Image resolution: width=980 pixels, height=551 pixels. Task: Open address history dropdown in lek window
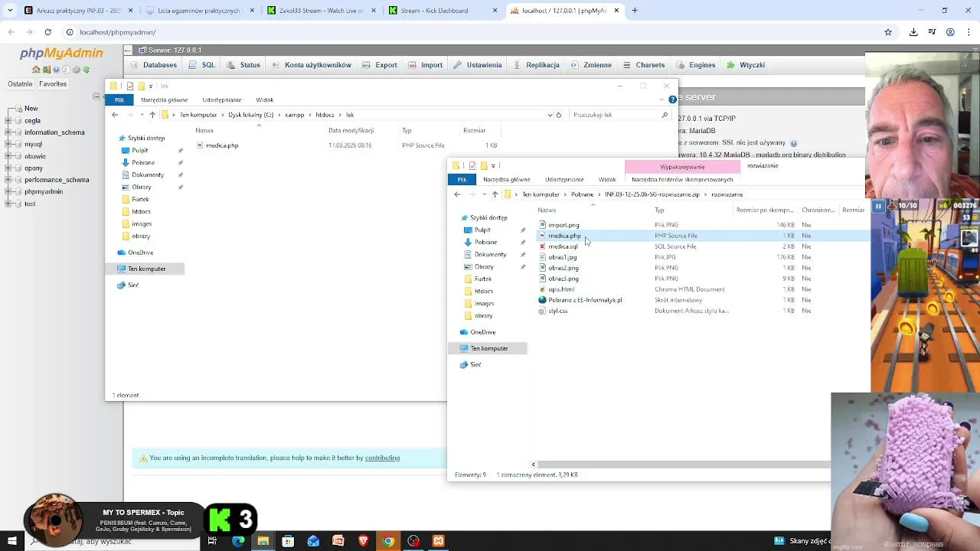pyautogui.click(x=550, y=115)
